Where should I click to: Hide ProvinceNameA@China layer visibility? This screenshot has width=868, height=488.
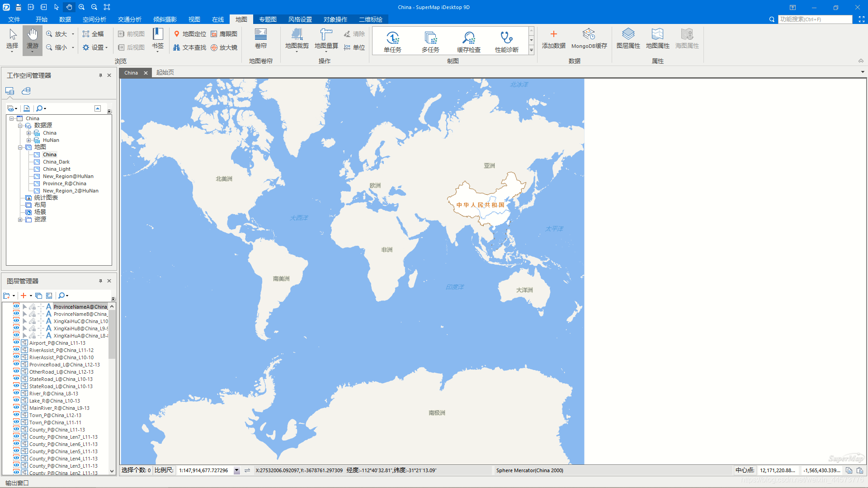tap(16, 306)
